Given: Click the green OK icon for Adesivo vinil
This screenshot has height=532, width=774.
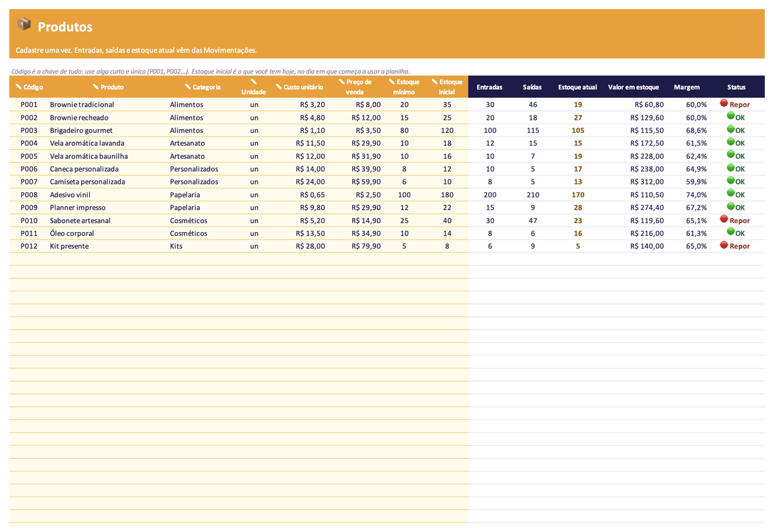Looking at the screenshot, I should [731, 193].
